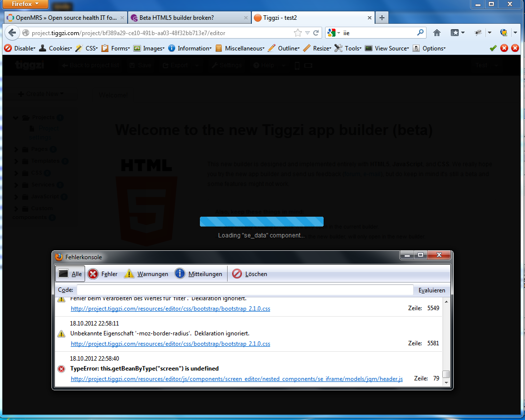Viewport: 525px width, 420px height.
Task: Open the Information dropdown menu
Action: (x=190, y=48)
